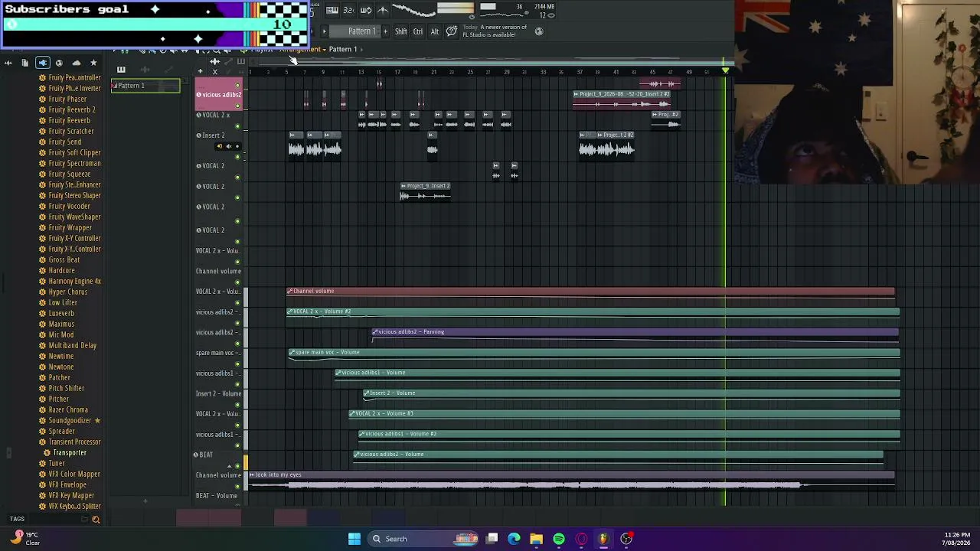
Task: Click the X icon above playlist tracks
Action: click(x=215, y=72)
